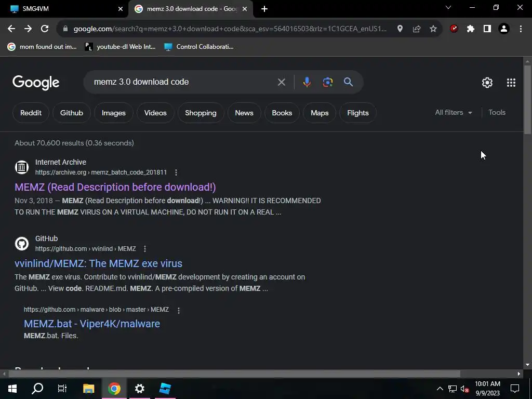The height and width of the screenshot is (399, 532).
Task: Submit search with the magnifier icon
Action: pos(348,82)
